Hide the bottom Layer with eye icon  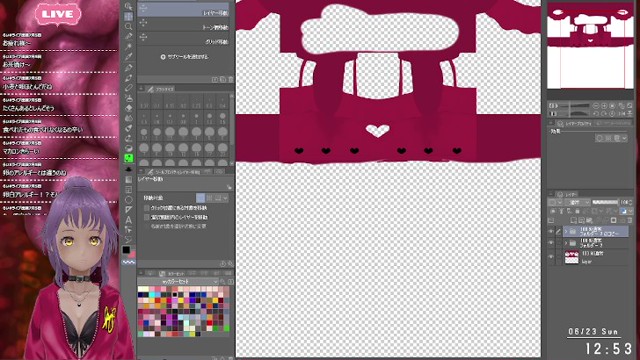coord(551,257)
